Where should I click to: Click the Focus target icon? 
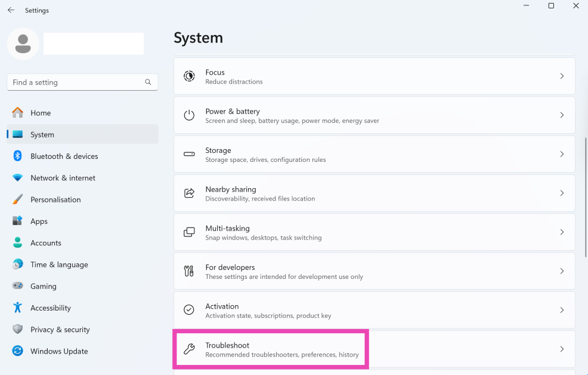189,76
